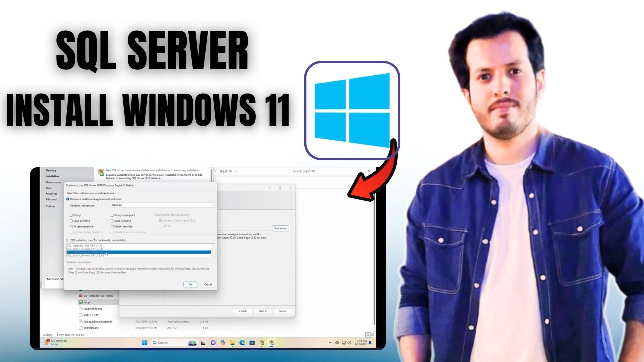Open Copilot from the taskbar
The width and height of the screenshot is (644, 362).
coord(223,343)
